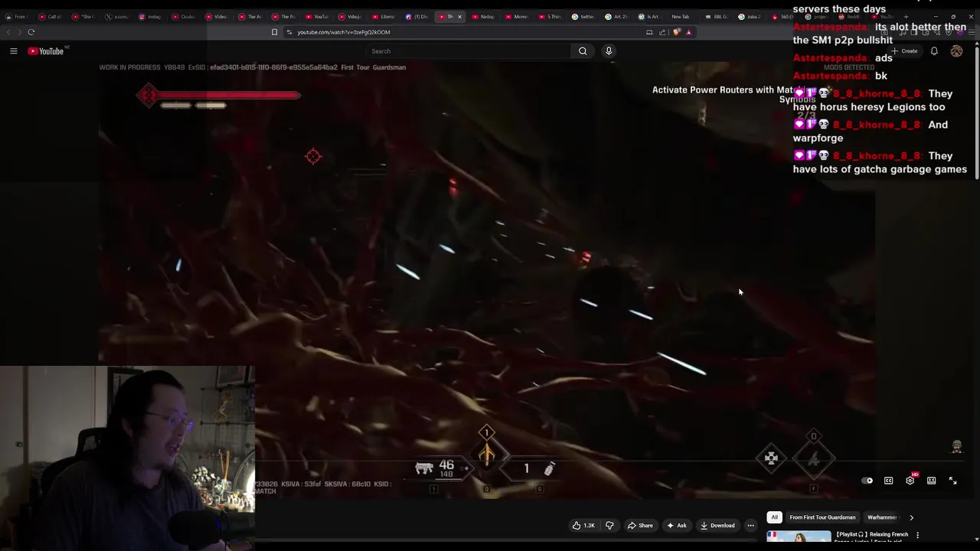Toggle autoplay switch in the player
980x551 pixels.
867,481
